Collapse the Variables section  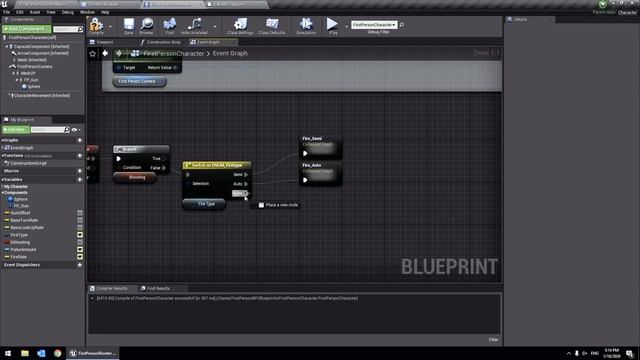tap(3, 179)
